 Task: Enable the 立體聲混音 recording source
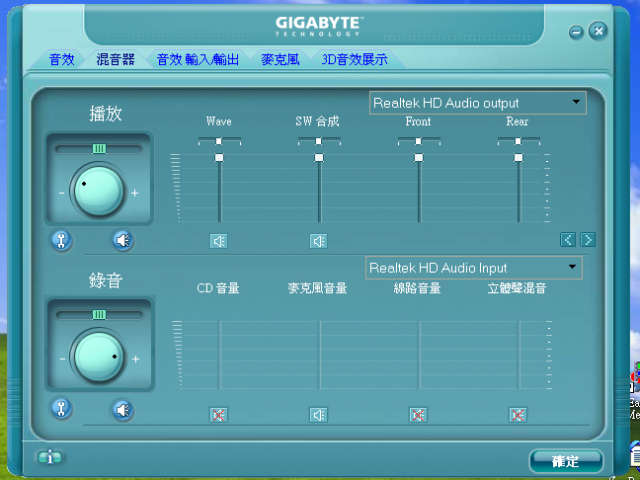coord(518,415)
